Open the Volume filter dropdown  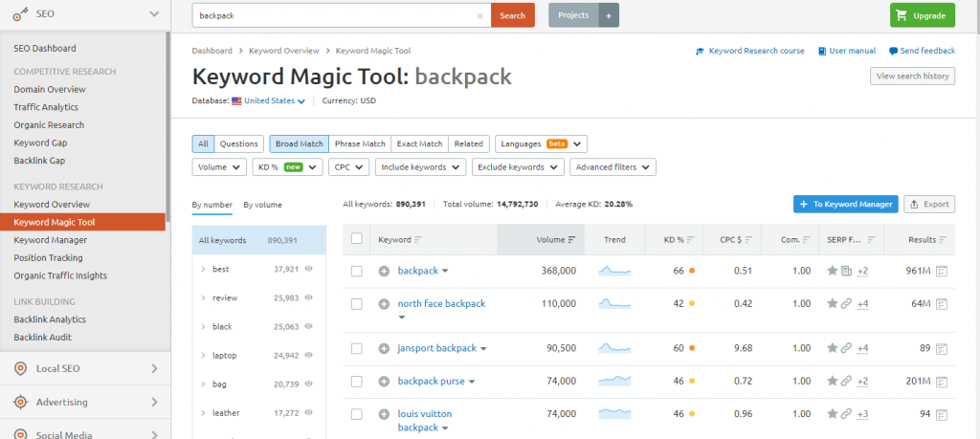(x=219, y=167)
